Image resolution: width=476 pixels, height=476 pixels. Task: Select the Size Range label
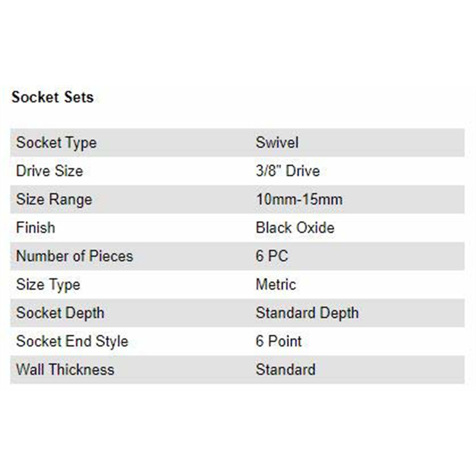[54, 200]
